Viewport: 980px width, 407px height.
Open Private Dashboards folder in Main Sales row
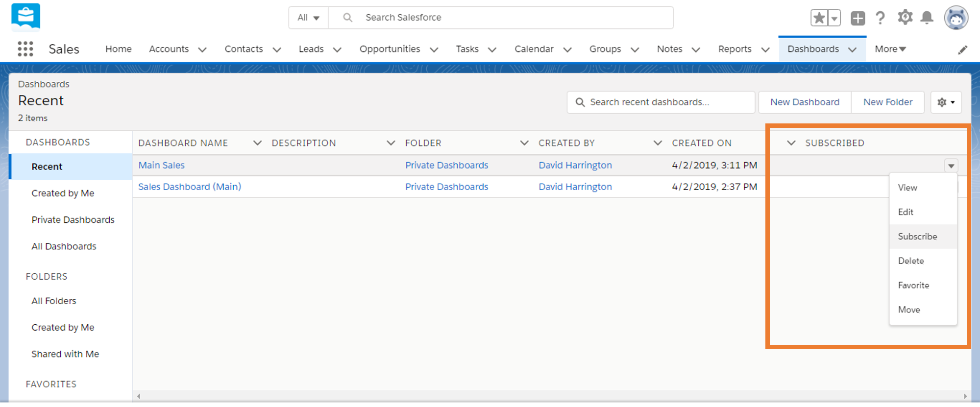point(446,166)
